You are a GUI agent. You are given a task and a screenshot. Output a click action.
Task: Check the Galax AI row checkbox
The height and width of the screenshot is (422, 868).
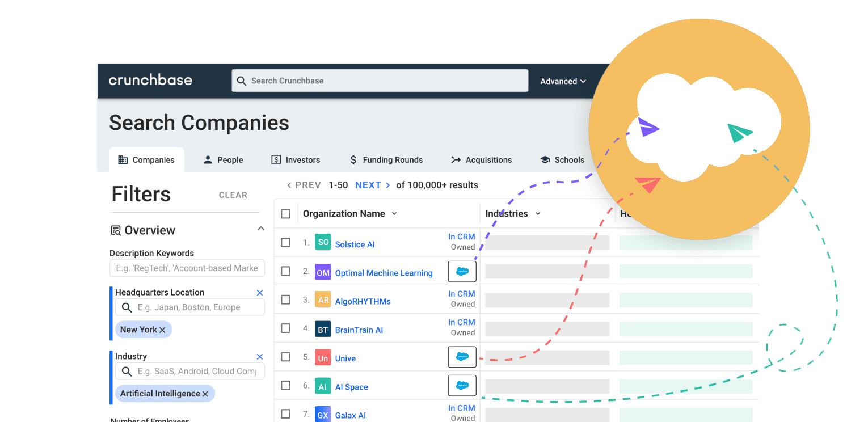tap(286, 413)
